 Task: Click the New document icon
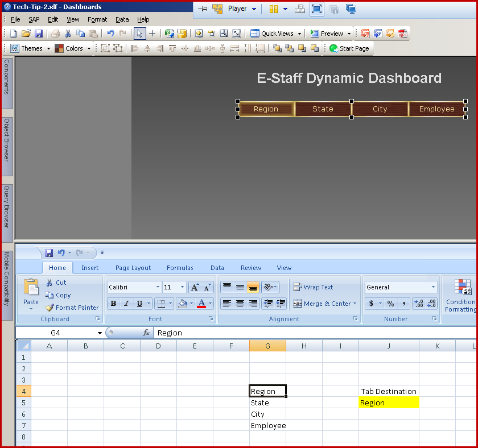pos(13,34)
